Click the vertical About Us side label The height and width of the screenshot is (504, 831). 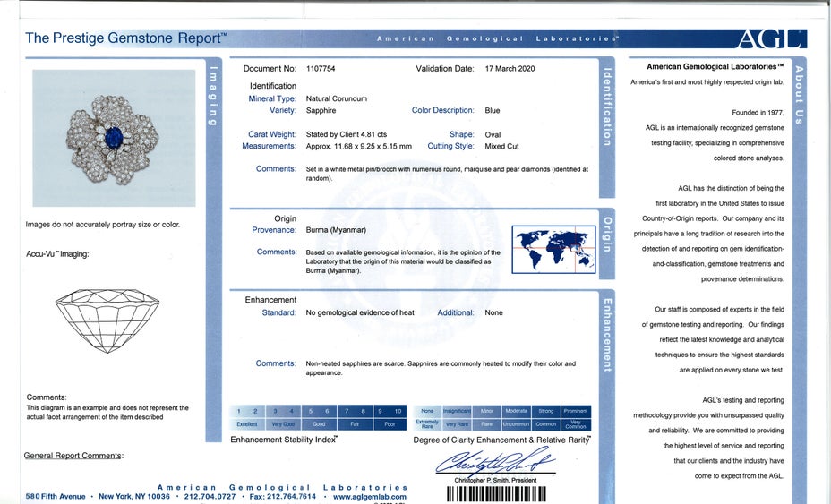tap(800, 95)
